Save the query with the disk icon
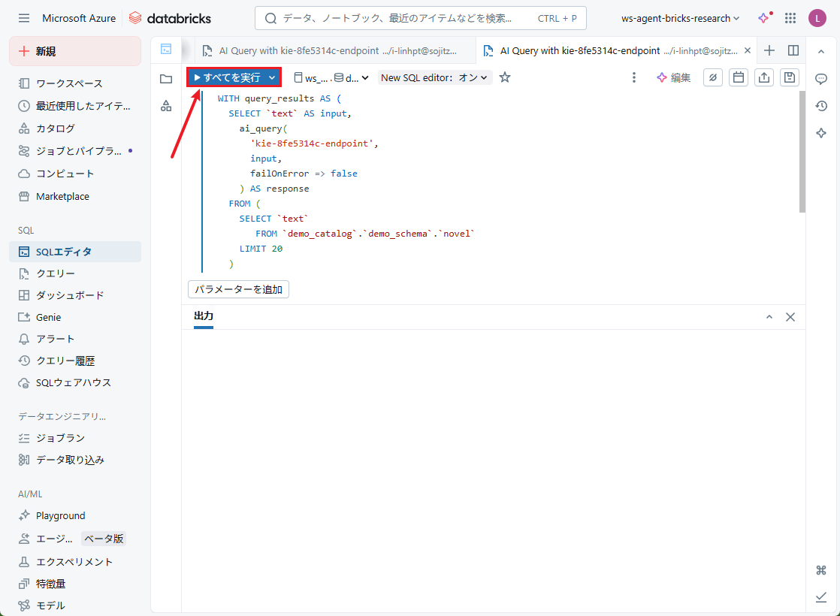Screen dimensions: 840x616 [x=789, y=77]
